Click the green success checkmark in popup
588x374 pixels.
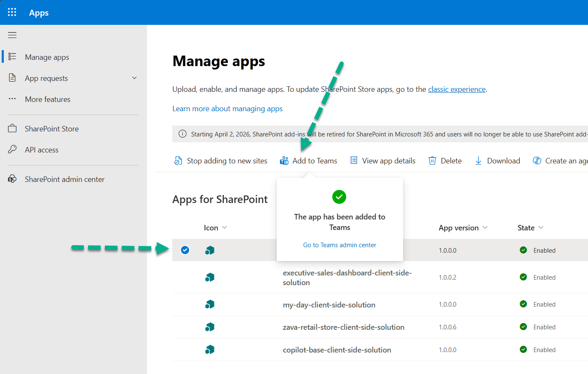(339, 197)
